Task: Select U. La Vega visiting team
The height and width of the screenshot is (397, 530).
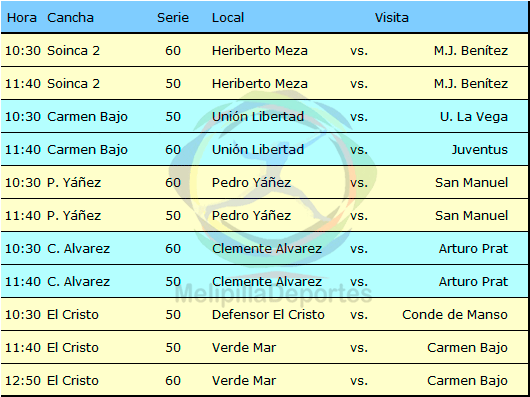Action: [x=474, y=117]
